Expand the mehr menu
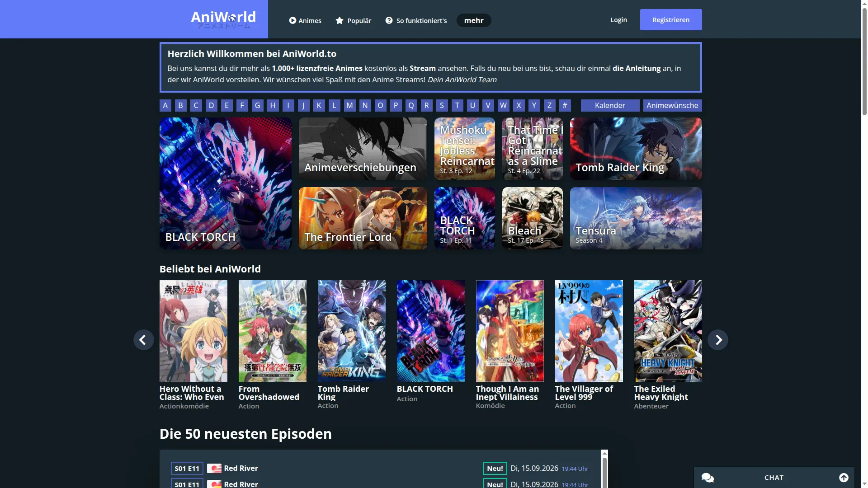The height and width of the screenshot is (488, 868). (474, 20)
